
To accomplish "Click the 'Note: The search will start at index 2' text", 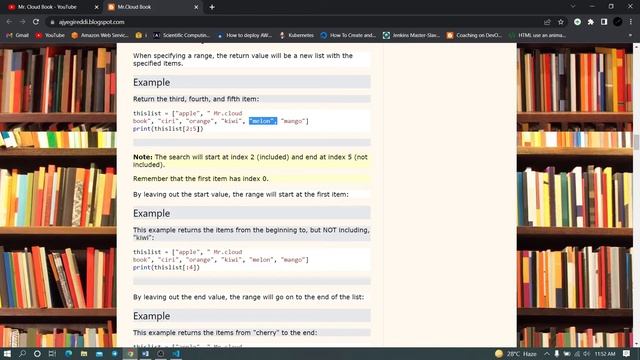I will (x=250, y=161).
